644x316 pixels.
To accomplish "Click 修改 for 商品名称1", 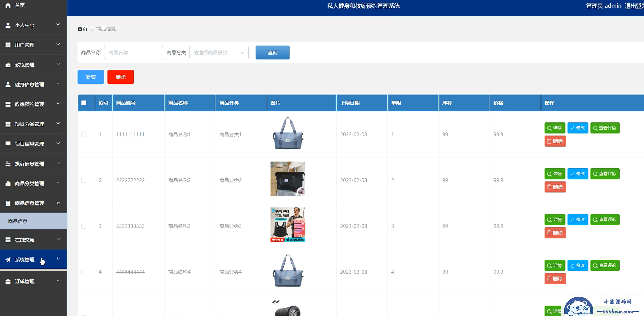I will pyautogui.click(x=578, y=128).
